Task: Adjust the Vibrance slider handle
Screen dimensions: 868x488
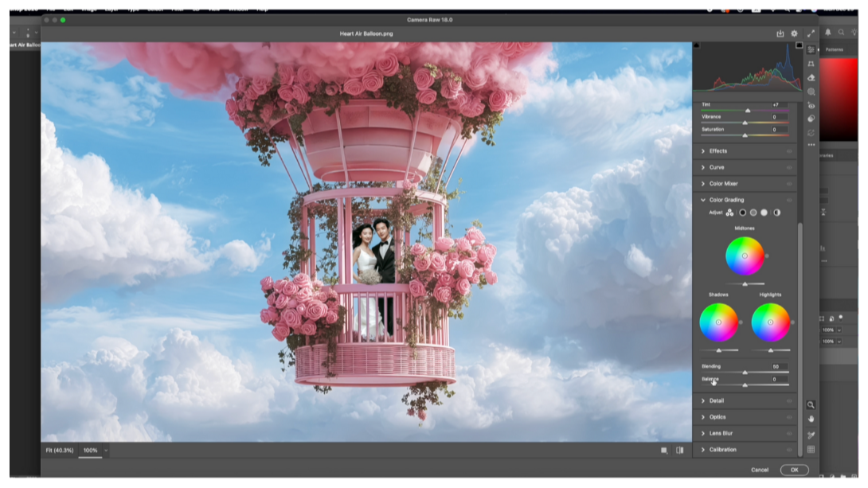Action: tap(745, 123)
